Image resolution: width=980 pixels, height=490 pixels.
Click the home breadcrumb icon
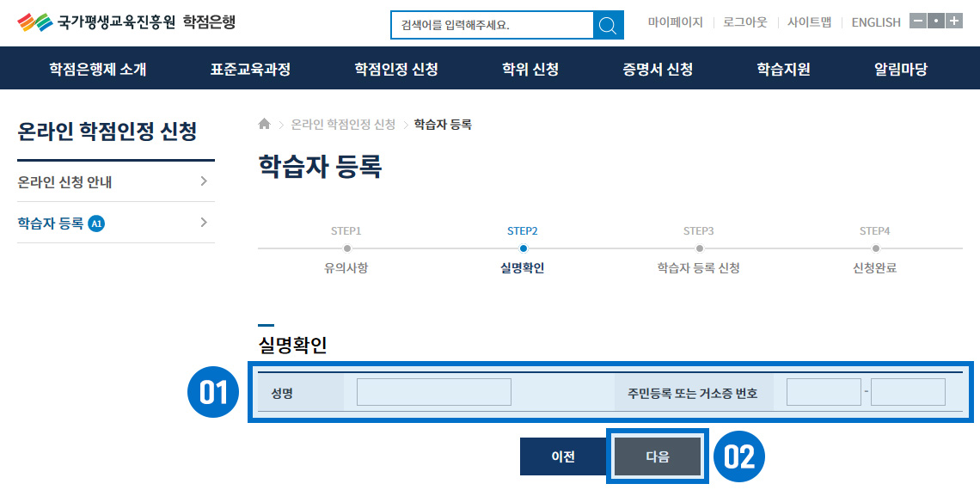(265, 125)
